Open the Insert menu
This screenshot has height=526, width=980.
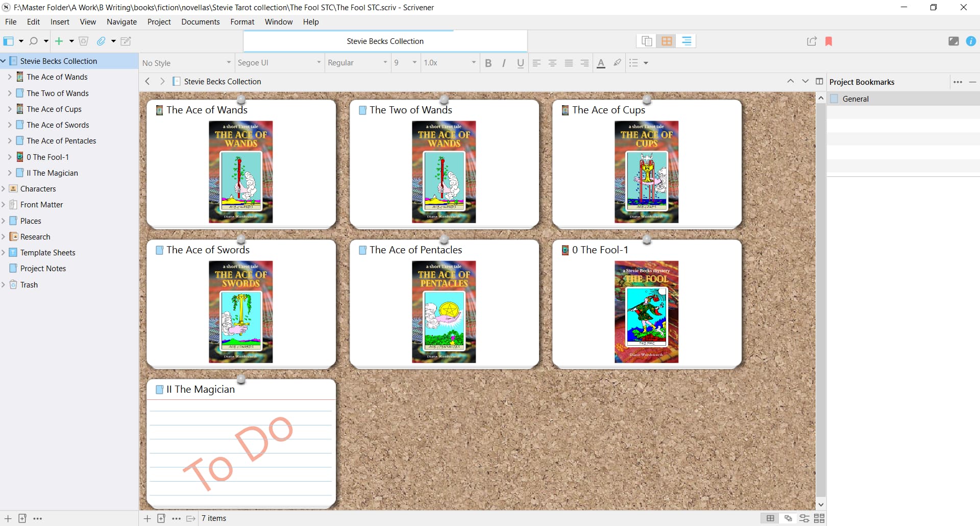click(x=60, y=22)
